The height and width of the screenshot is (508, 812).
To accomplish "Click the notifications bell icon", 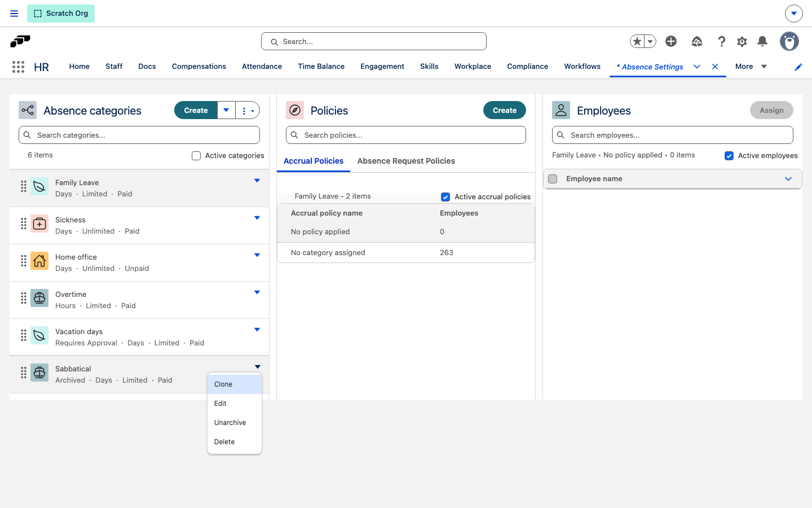I will click(762, 41).
